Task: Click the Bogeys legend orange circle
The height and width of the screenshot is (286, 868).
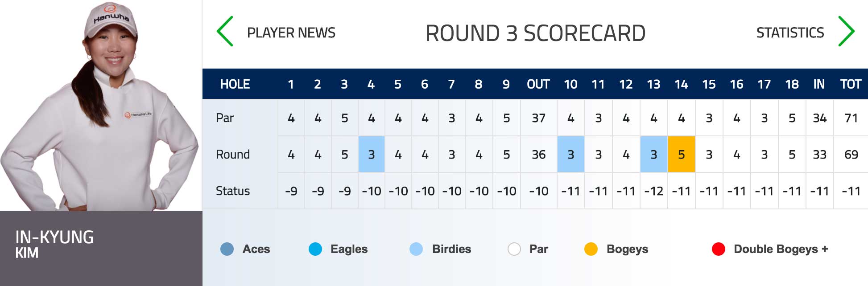Action: click(x=591, y=249)
